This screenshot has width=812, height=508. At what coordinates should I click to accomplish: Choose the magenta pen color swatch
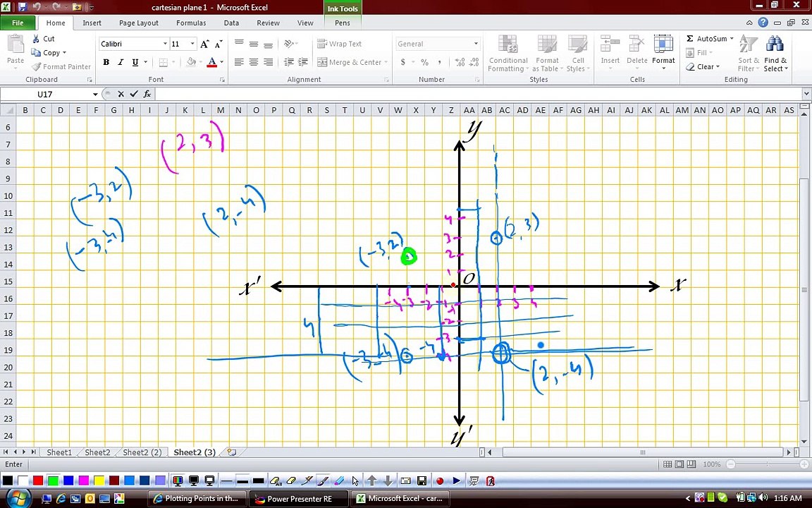(x=83, y=480)
